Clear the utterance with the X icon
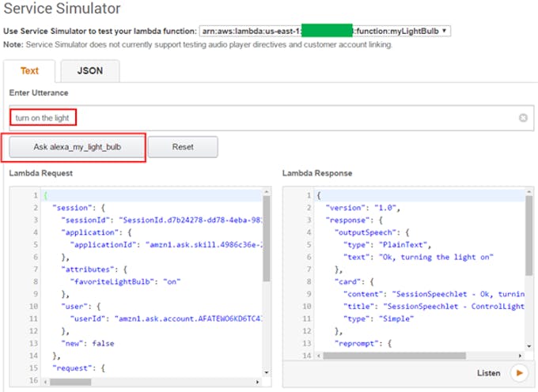This screenshot has height=392, width=538. coord(523,118)
